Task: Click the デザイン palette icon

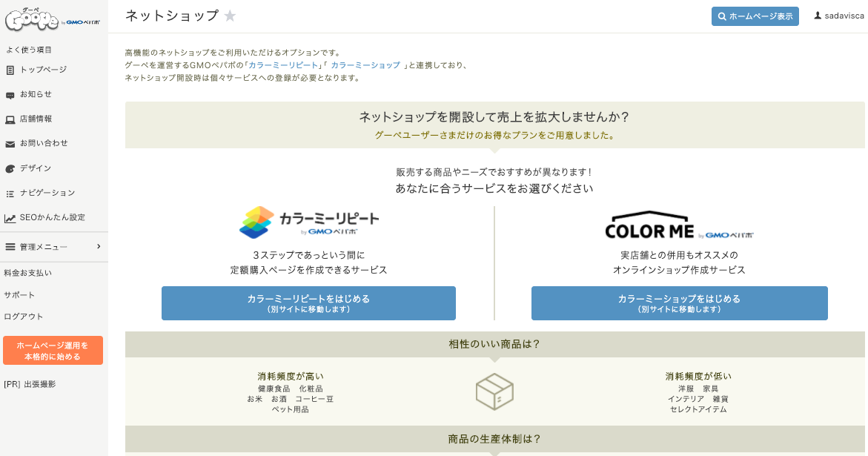Action: (x=10, y=169)
